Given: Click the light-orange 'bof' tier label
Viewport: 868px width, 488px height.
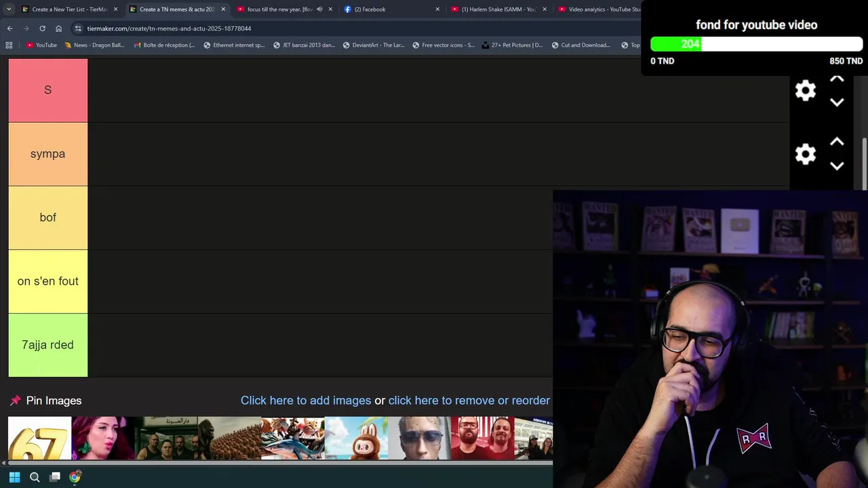Looking at the screenshot, I should (48, 218).
